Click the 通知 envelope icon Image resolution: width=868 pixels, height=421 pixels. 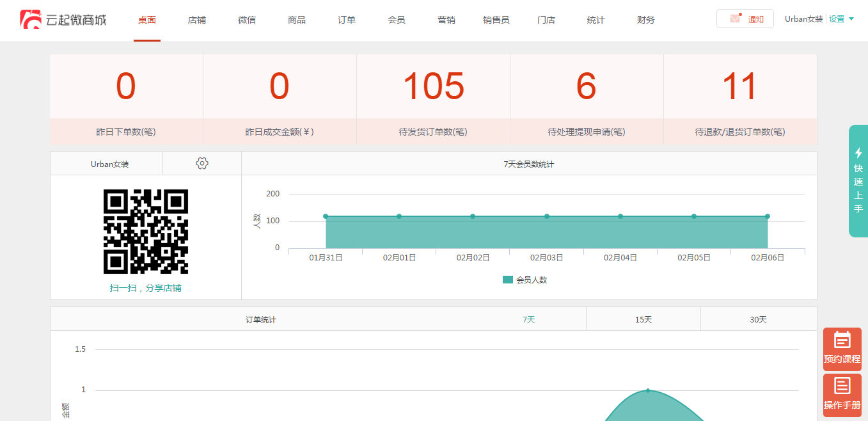[x=735, y=19]
